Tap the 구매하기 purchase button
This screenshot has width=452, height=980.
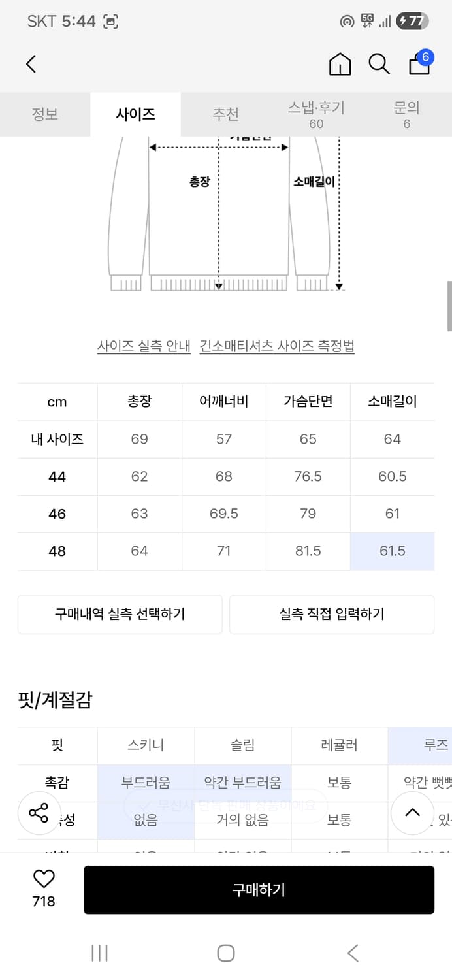259,890
